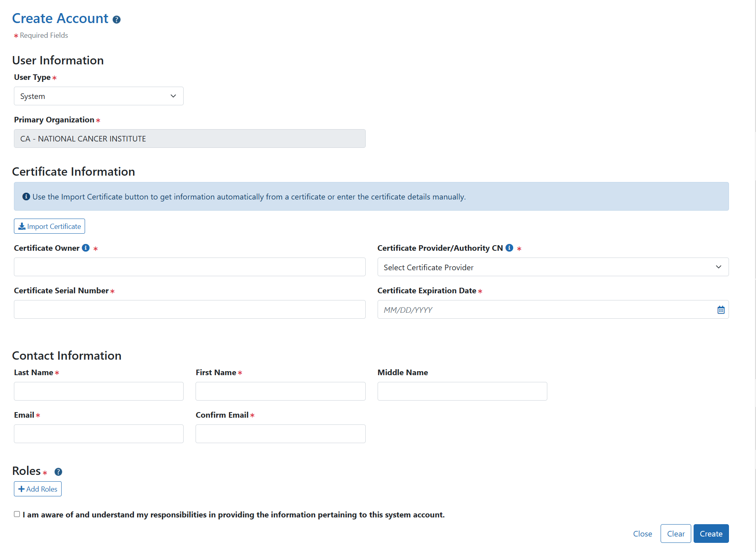Click the Close link
This screenshot has height=552, width=756.
[x=642, y=534]
